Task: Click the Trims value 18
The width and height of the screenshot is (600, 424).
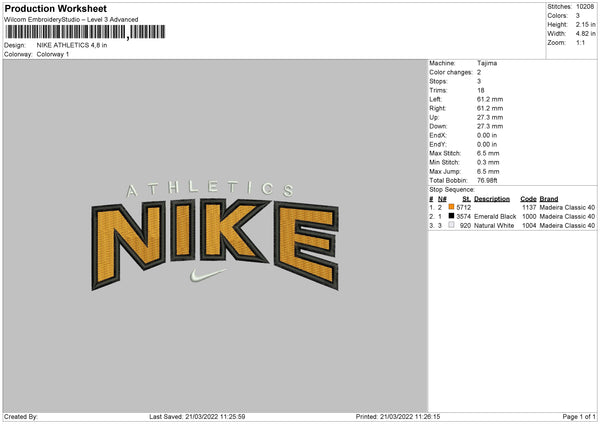Action: coord(481,90)
